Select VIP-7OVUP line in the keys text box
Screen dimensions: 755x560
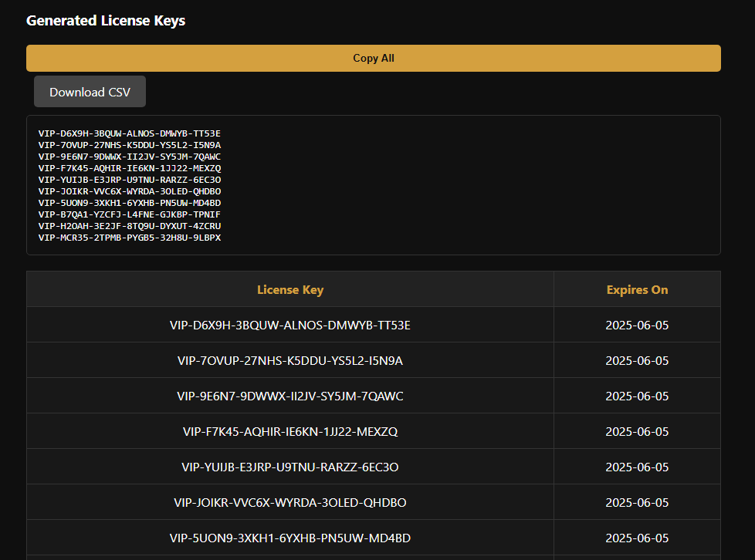click(130, 145)
